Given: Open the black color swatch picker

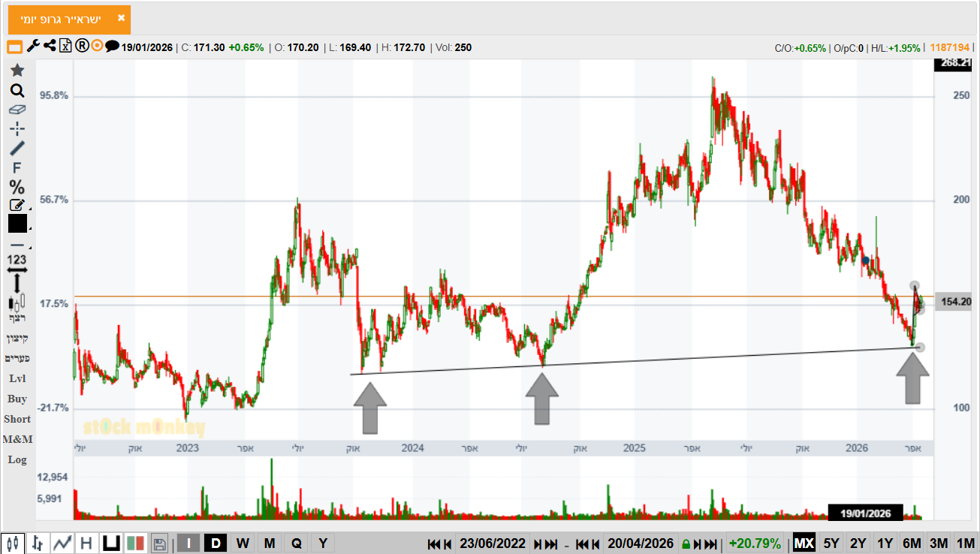Looking at the screenshot, I should point(17,224).
